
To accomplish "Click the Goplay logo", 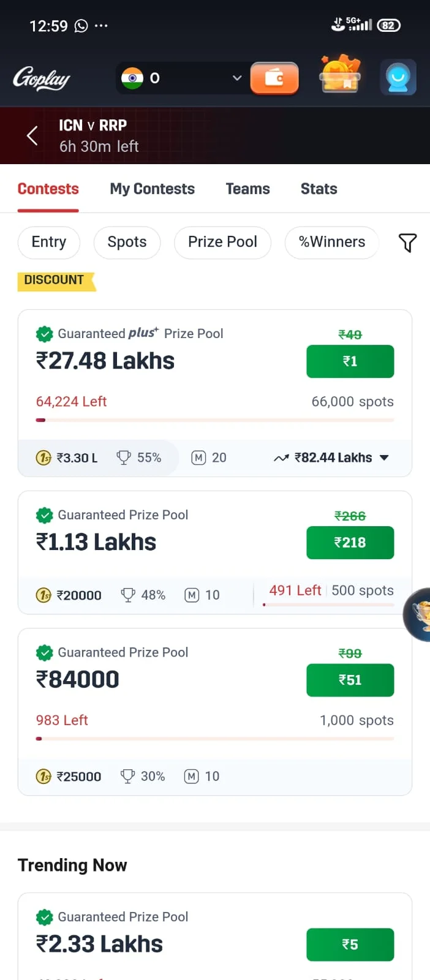I will click(41, 78).
